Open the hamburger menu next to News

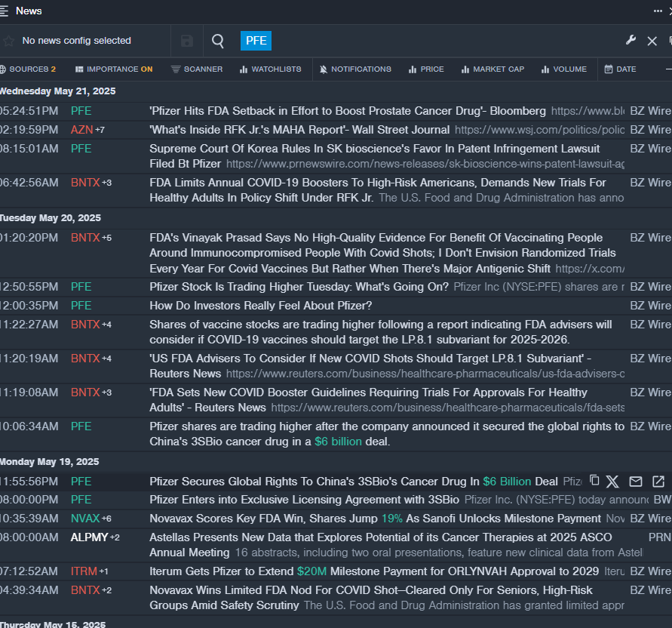click(x=4, y=11)
